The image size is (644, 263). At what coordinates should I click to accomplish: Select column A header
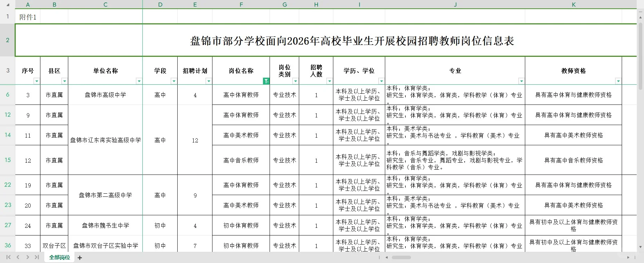[x=28, y=5]
